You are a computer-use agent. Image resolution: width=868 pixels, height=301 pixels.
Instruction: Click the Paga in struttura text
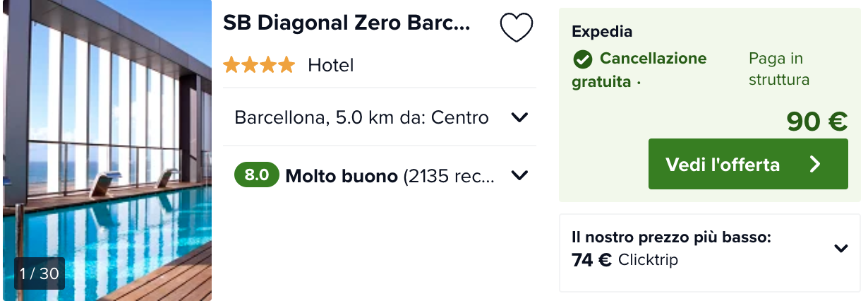pyautogui.click(x=779, y=69)
